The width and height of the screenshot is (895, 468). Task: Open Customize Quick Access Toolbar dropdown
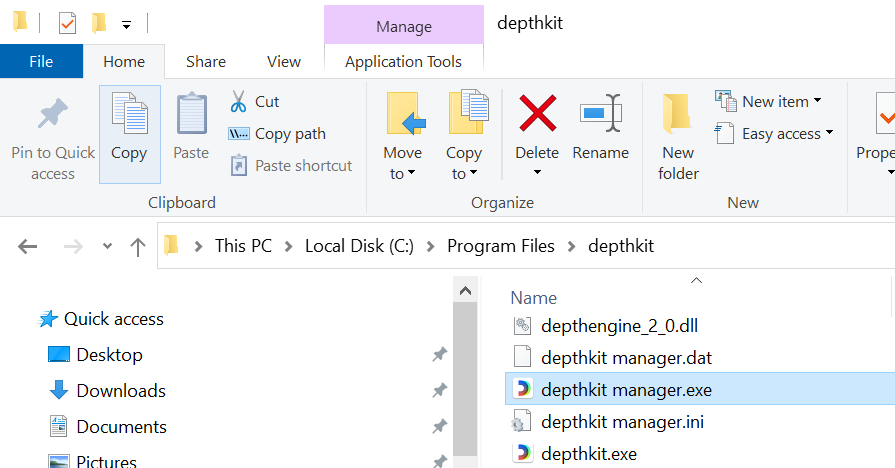point(126,24)
